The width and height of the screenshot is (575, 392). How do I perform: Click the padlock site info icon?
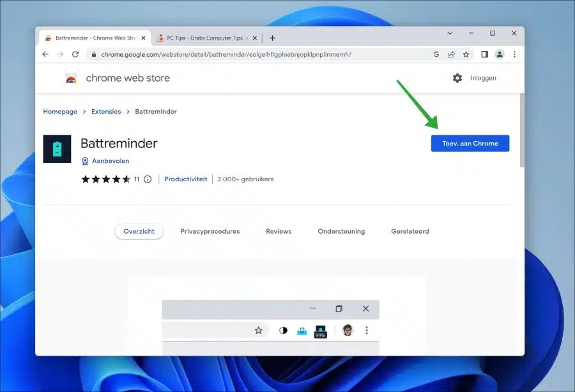click(94, 54)
